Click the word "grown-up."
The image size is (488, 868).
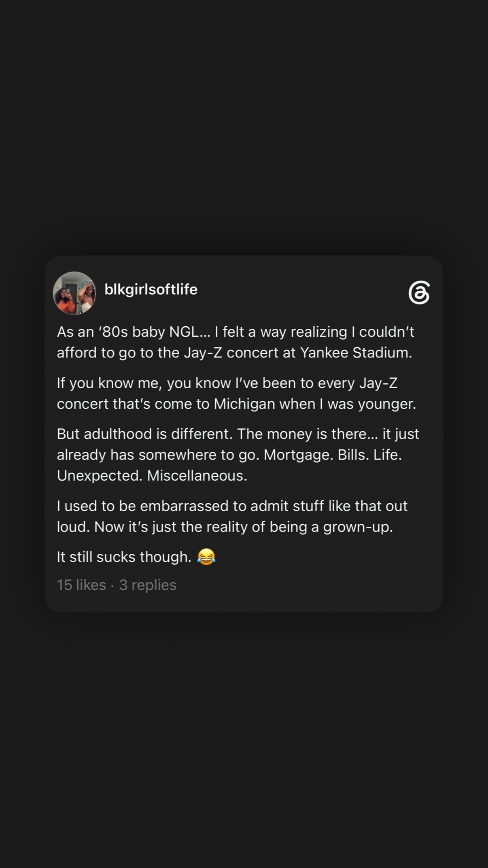[358, 527]
